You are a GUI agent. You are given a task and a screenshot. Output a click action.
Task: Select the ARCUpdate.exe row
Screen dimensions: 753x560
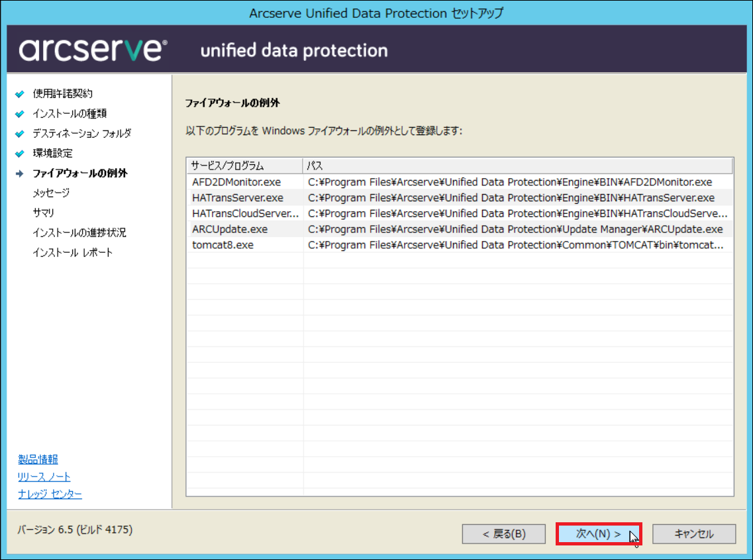(x=460, y=230)
